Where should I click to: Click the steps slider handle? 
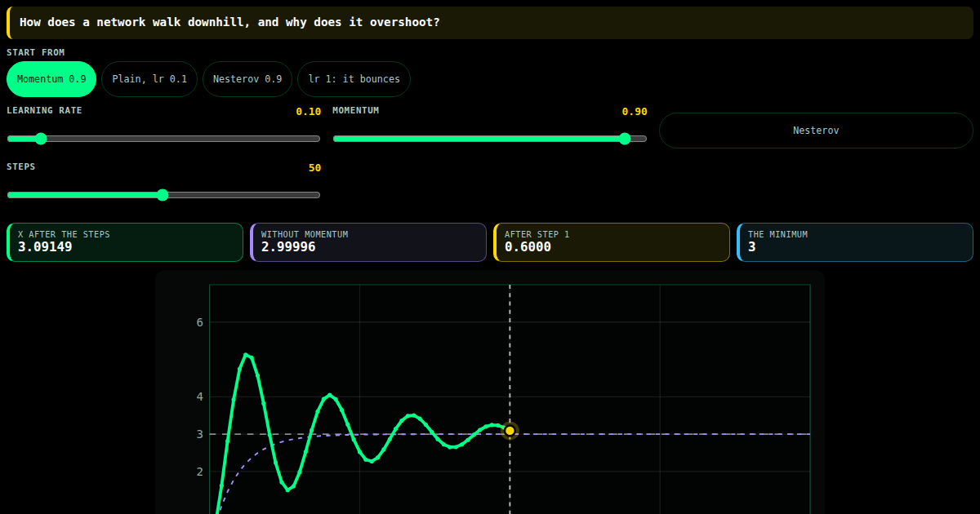[x=163, y=195]
